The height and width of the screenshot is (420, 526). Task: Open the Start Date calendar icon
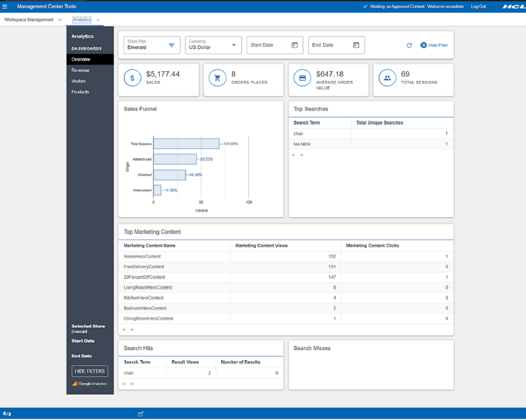point(295,45)
